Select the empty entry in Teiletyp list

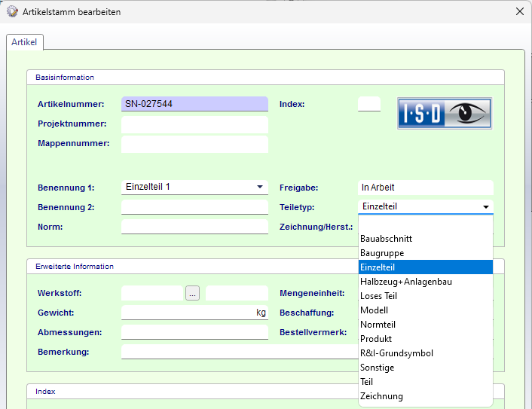click(x=425, y=224)
